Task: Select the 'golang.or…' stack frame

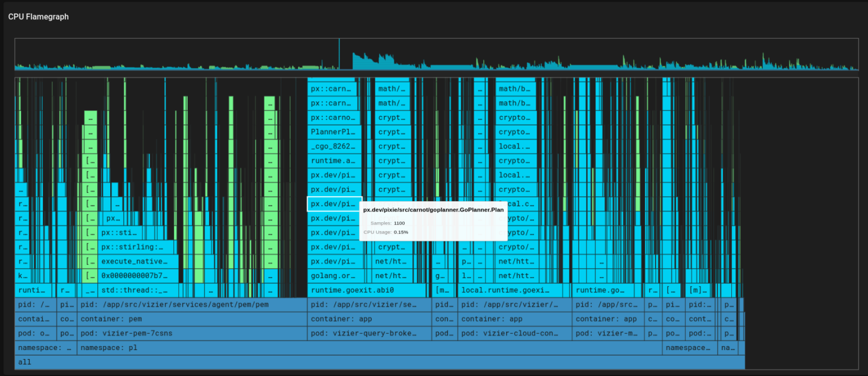Action: pyautogui.click(x=333, y=276)
